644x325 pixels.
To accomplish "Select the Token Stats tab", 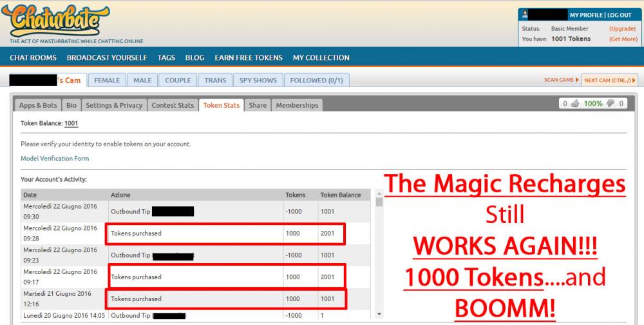I will pyautogui.click(x=222, y=105).
